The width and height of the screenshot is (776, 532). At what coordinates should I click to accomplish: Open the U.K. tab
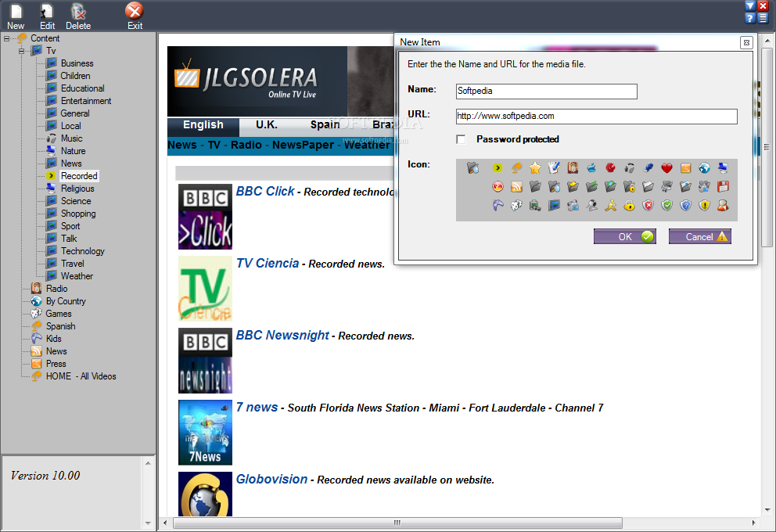(266, 125)
